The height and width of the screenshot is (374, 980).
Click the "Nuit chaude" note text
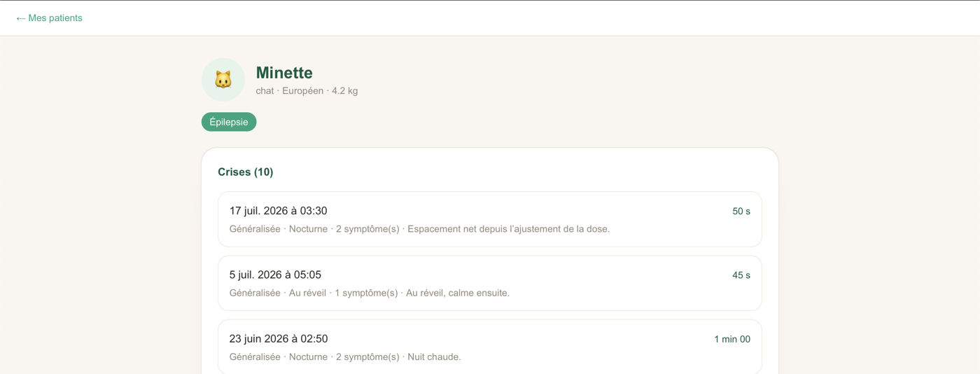pos(434,356)
